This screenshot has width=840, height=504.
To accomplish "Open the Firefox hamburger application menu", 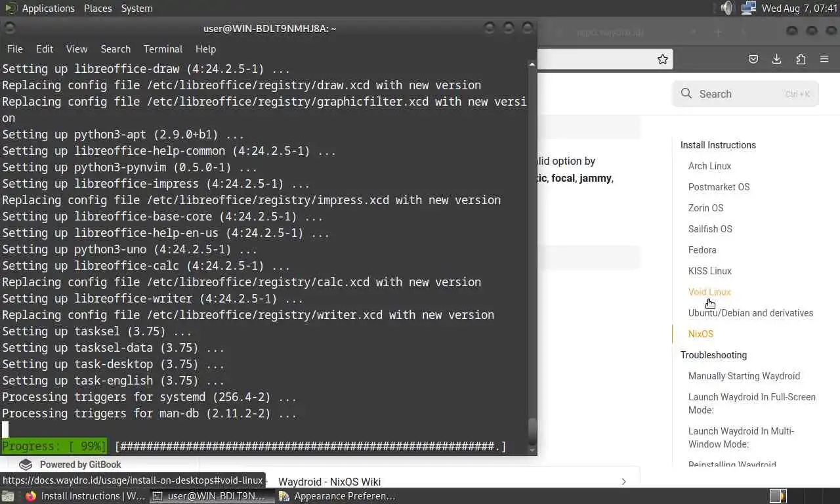I will coord(824,59).
